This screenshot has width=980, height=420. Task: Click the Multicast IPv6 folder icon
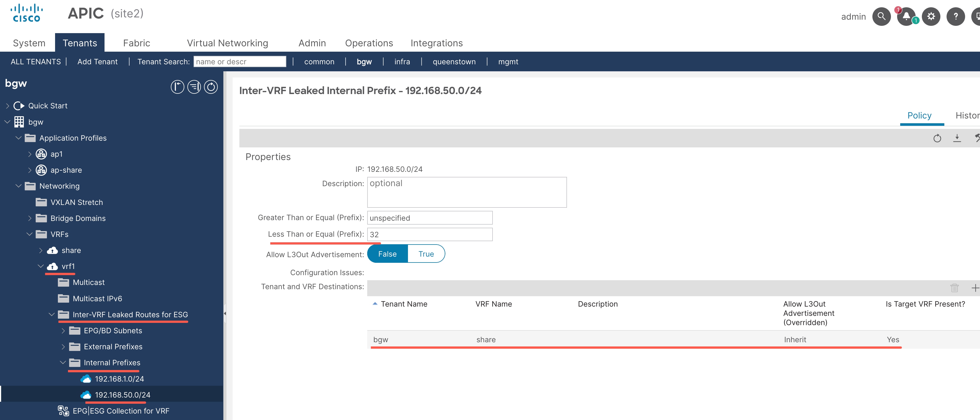[x=63, y=298]
